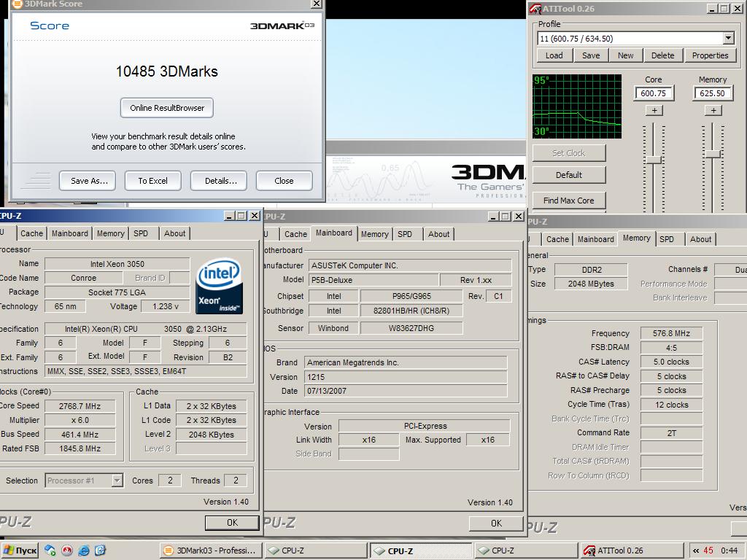Switch to 3DMark03 taskbar button
Image resolution: width=747 pixels, height=560 pixels.
(210, 551)
